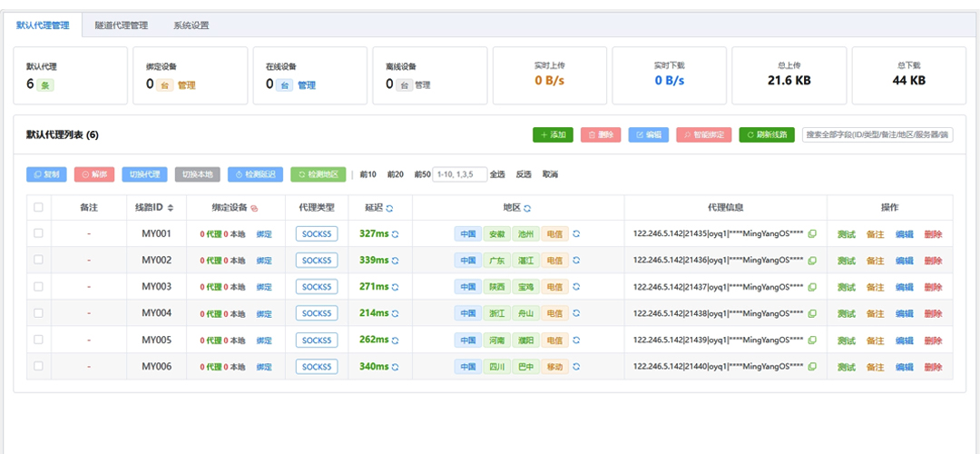Image resolution: width=980 pixels, height=454 pixels.
Task: Refresh latency icon for MY004 row
Action: pyautogui.click(x=395, y=313)
